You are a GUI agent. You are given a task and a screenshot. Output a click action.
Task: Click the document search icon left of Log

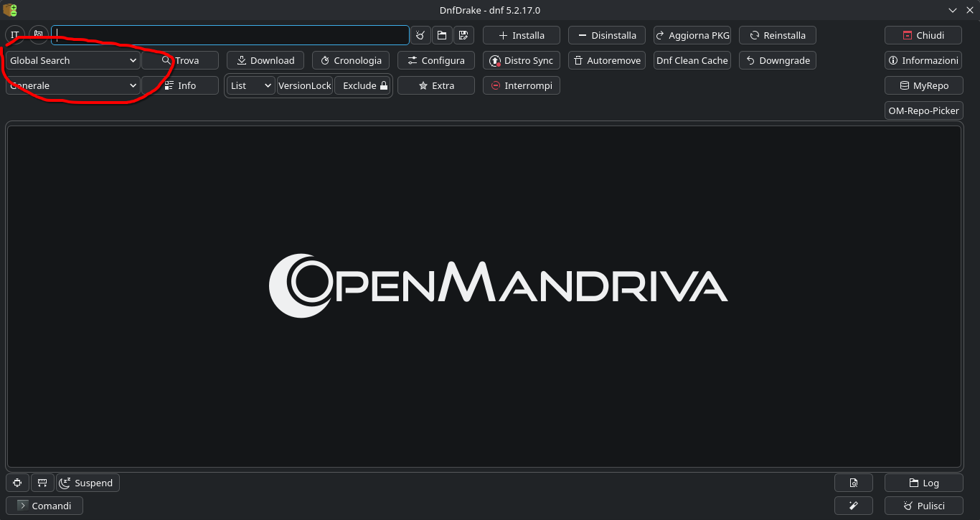click(853, 483)
